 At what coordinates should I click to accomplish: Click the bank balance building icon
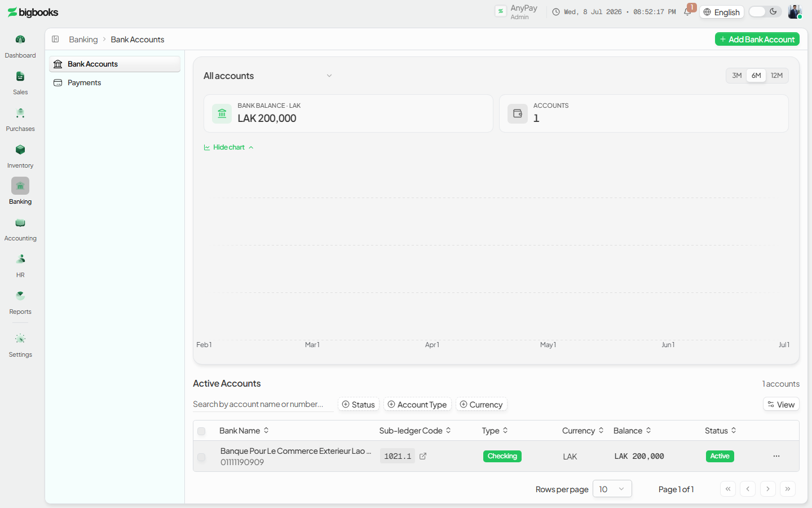point(222,113)
